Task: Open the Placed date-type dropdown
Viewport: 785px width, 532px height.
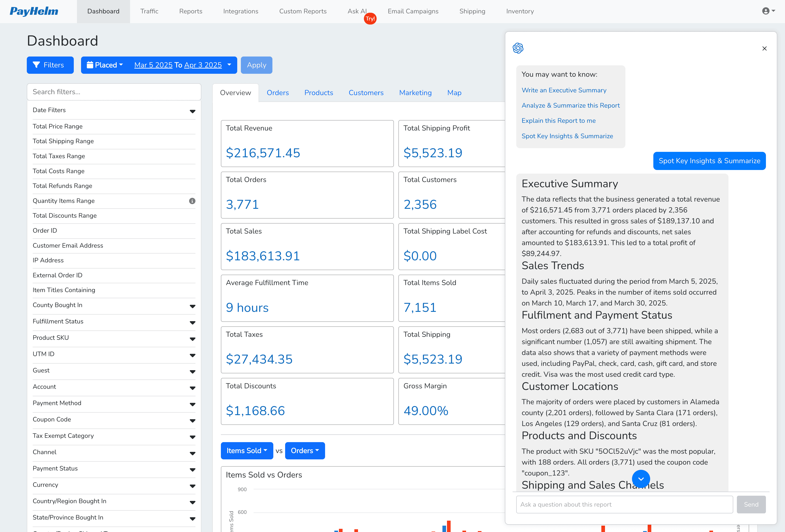Action: click(x=105, y=65)
